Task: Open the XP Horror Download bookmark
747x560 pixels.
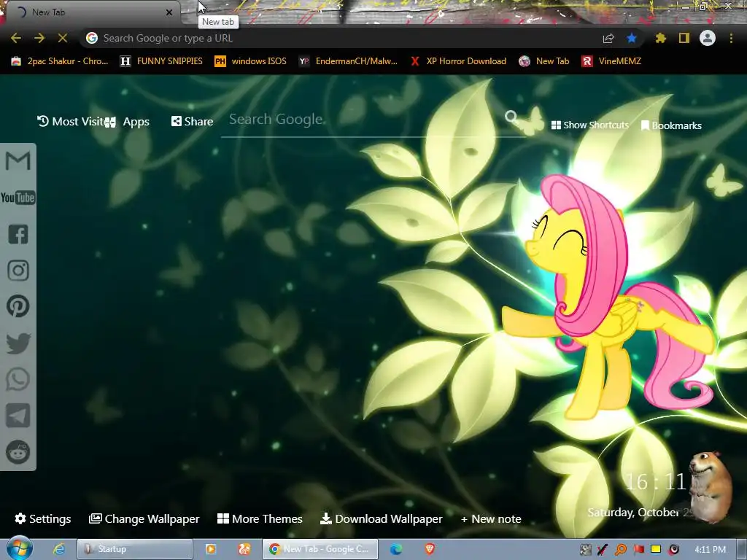Action: [x=458, y=61]
